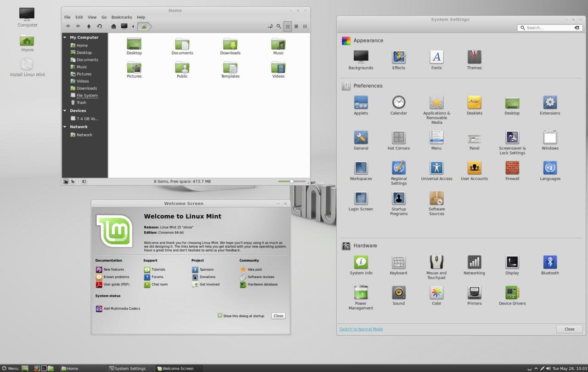Open Startup Programs settings

[x=399, y=203]
